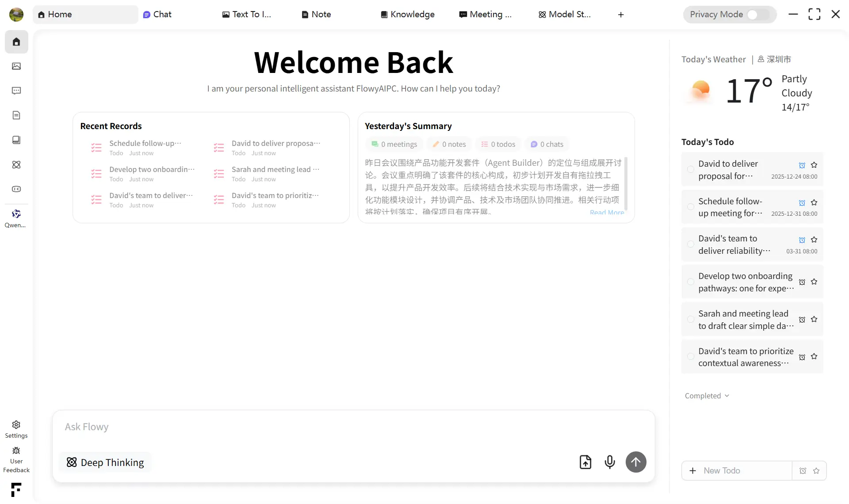Expand the Completed todos section
The image size is (849, 504).
707,396
